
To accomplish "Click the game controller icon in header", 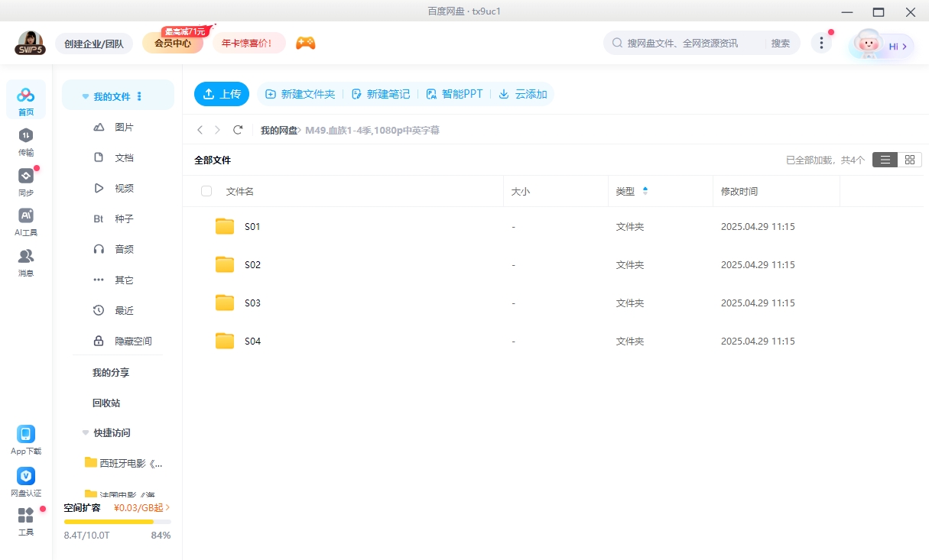I will pos(306,44).
